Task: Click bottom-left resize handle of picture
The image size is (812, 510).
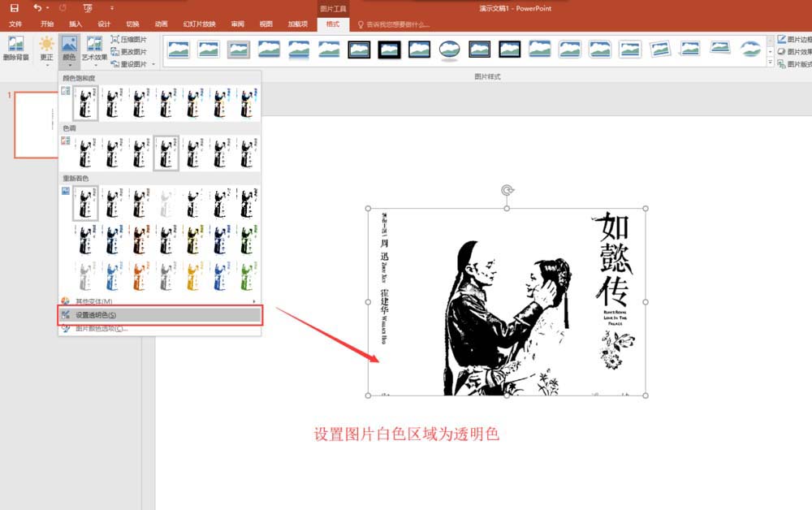Action: coord(368,395)
